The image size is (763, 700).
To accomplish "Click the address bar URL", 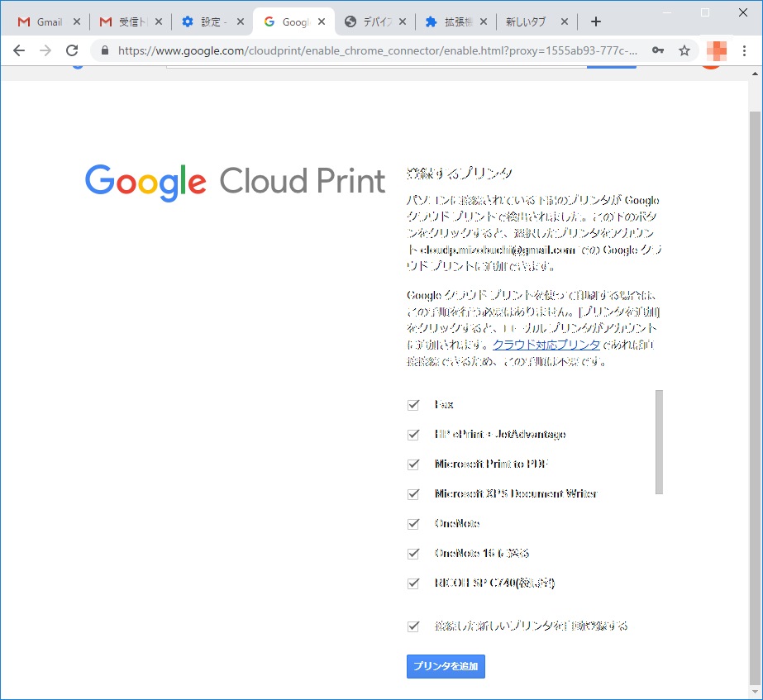I will click(x=377, y=50).
